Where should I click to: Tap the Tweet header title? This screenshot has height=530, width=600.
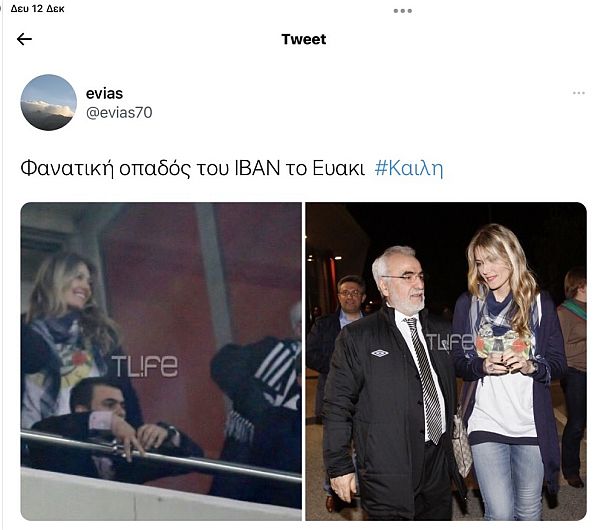pyautogui.click(x=303, y=39)
